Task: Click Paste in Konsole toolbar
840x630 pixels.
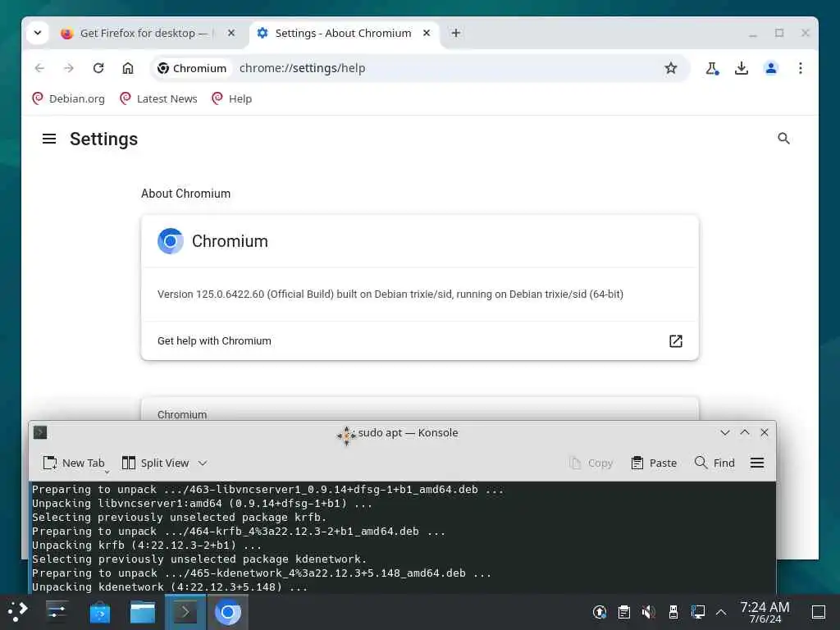Action: point(654,463)
